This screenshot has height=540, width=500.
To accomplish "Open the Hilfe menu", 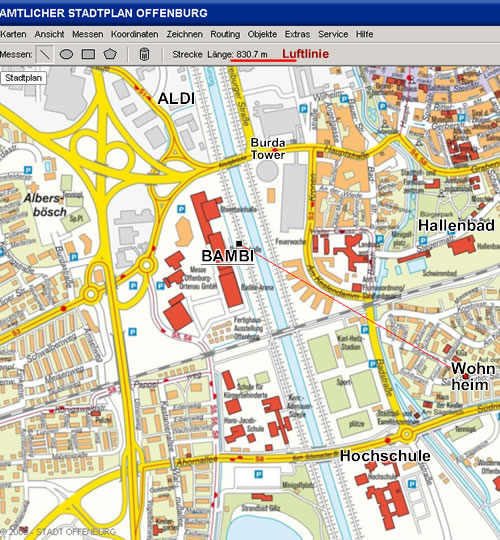I will tap(364, 34).
